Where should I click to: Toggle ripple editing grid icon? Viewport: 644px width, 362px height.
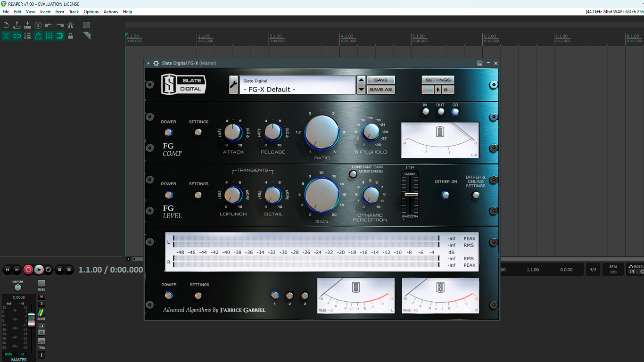28,36
